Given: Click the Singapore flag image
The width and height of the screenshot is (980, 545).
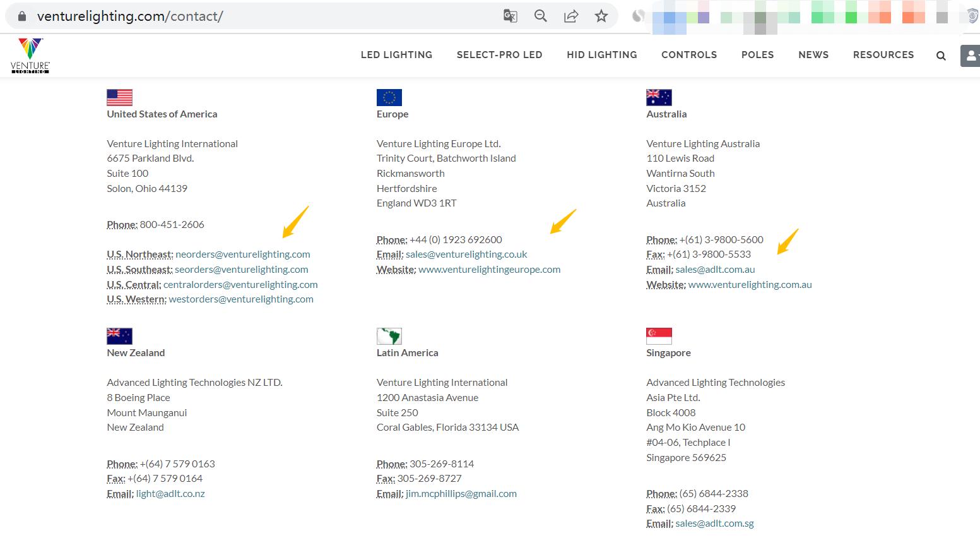Looking at the screenshot, I should click(x=659, y=336).
